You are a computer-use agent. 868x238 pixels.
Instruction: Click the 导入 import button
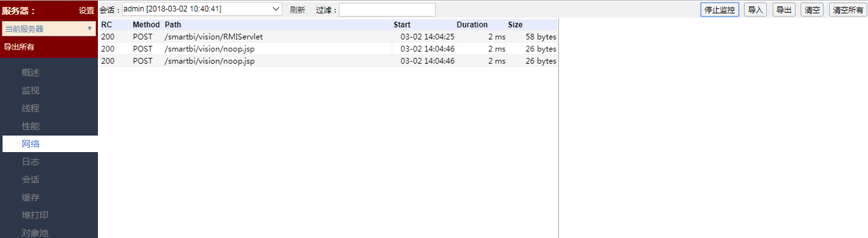(x=755, y=10)
